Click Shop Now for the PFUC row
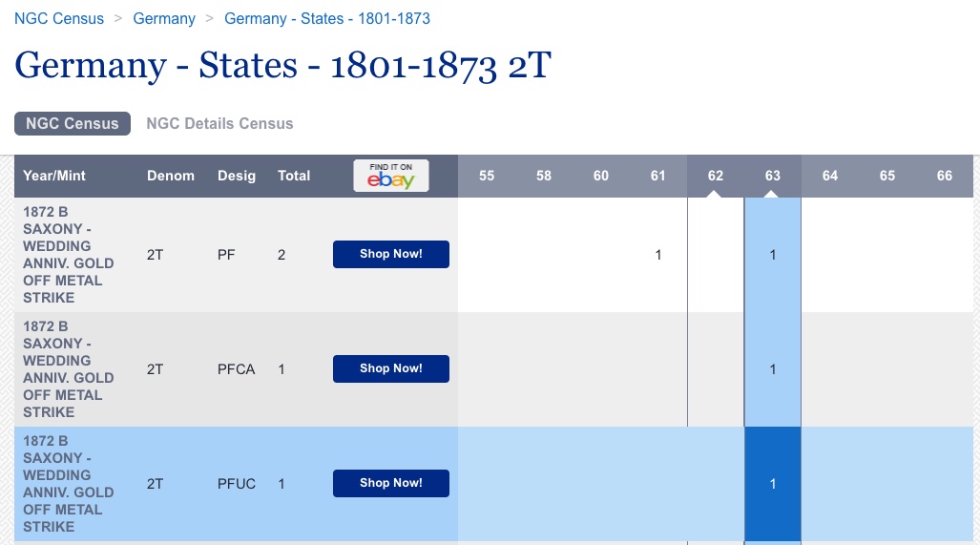 [390, 483]
